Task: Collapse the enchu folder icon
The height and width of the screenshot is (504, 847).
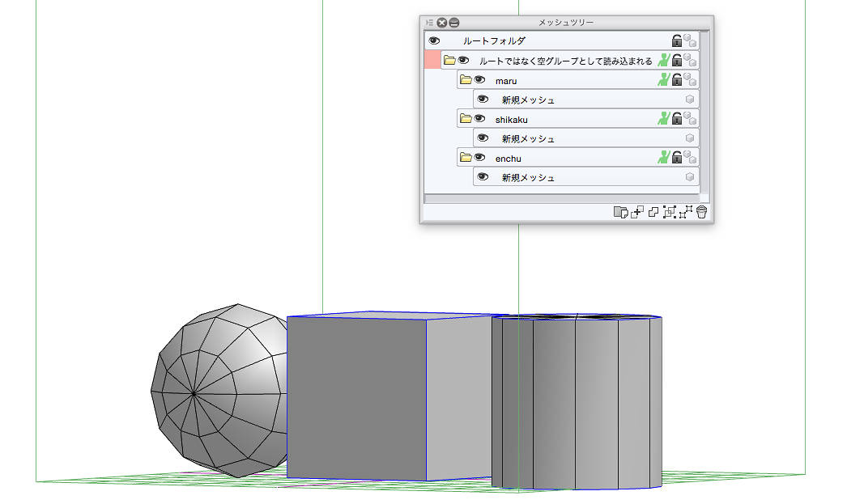Action: (466, 157)
